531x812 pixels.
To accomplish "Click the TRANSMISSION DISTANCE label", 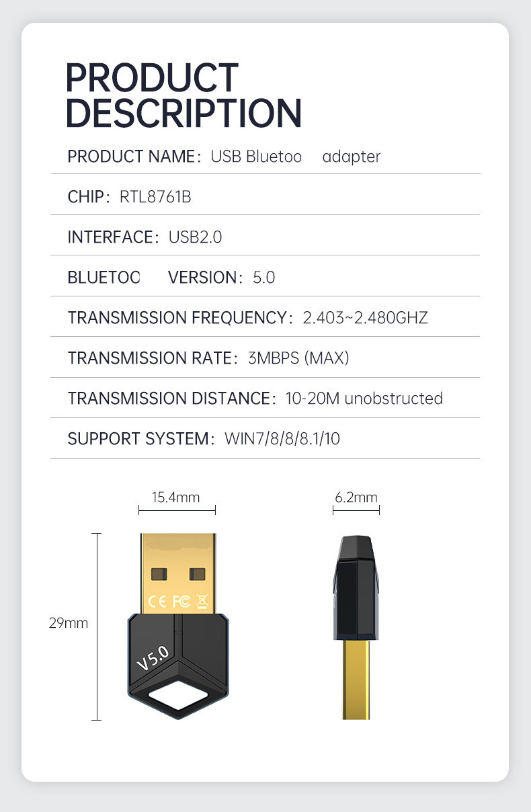I will point(171,398).
